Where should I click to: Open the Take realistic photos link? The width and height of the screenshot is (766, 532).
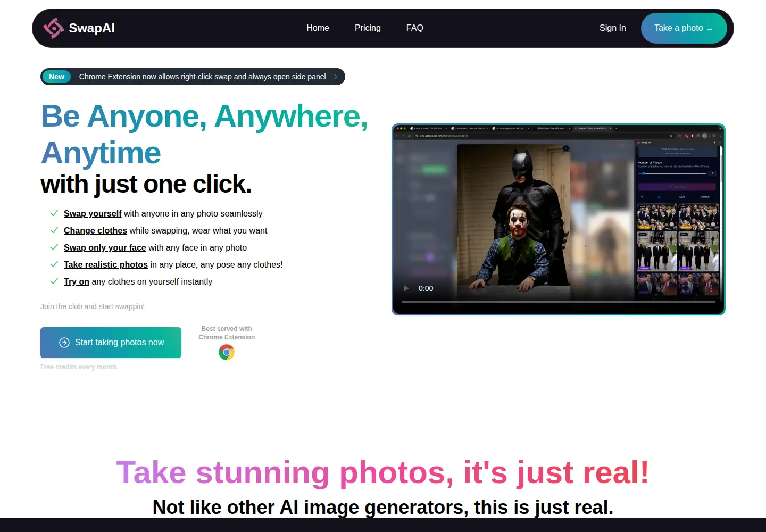(106, 264)
